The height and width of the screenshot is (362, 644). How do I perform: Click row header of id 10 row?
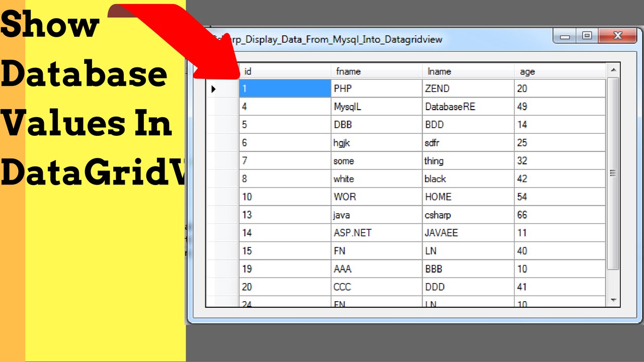222,197
